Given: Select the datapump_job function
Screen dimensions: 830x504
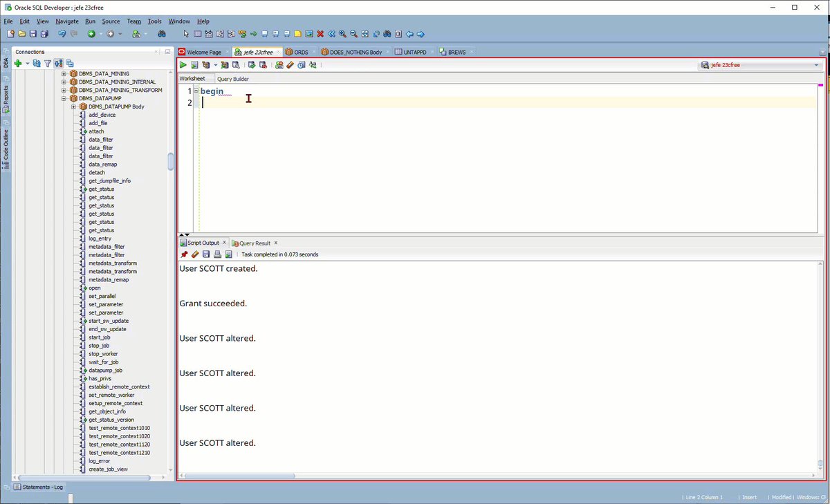Looking at the screenshot, I should pyautogui.click(x=106, y=370).
